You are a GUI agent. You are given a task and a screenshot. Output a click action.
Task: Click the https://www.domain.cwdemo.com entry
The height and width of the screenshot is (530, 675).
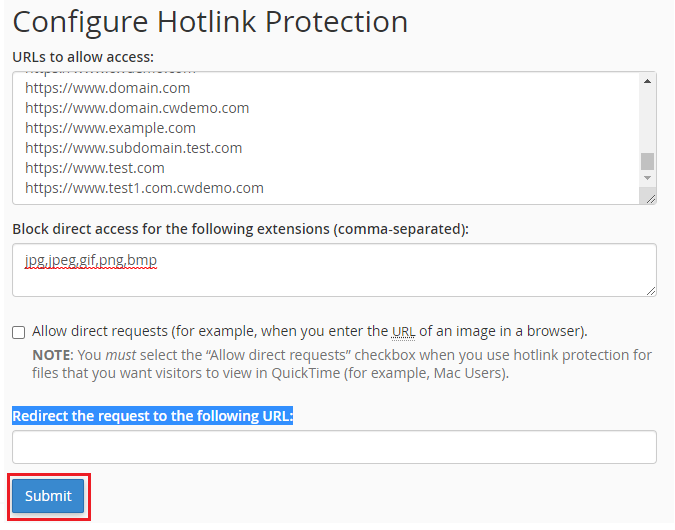(137, 108)
